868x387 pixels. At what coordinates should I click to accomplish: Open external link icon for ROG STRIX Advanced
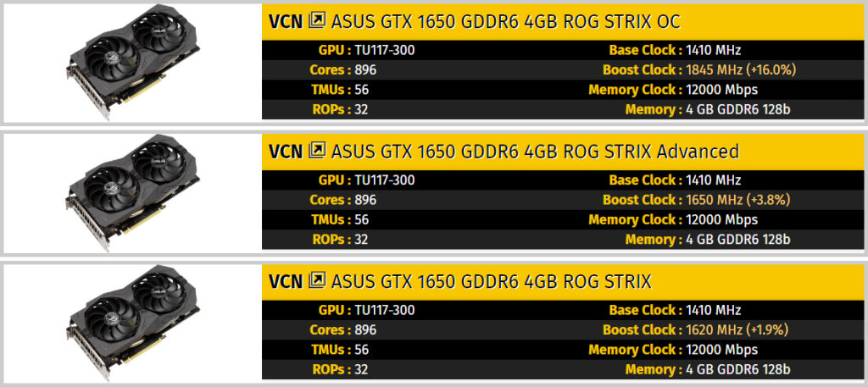317,151
